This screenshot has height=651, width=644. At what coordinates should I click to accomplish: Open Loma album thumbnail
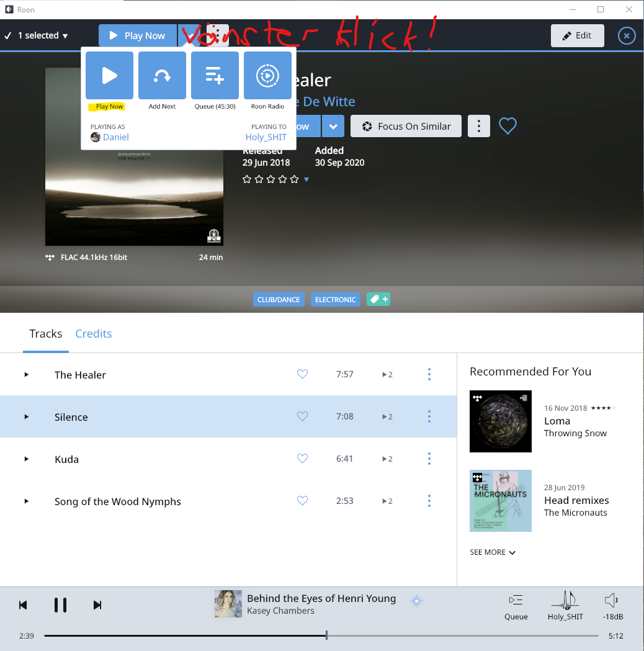coord(501,421)
